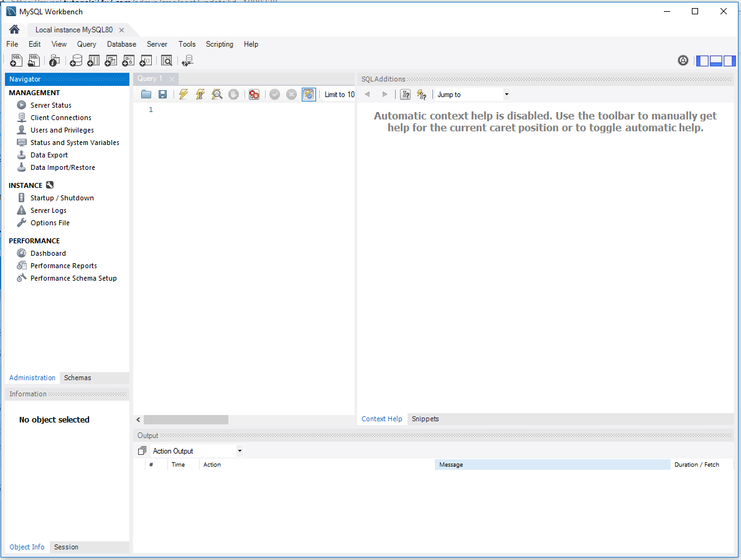Viewport: 741px width, 560px height.
Task: Reconnect to DBMS icon
Action: point(188,60)
